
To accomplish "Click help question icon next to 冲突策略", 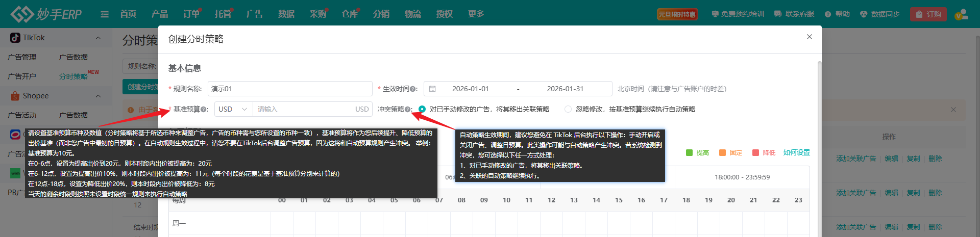I will pyautogui.click(x=408, y=110).
